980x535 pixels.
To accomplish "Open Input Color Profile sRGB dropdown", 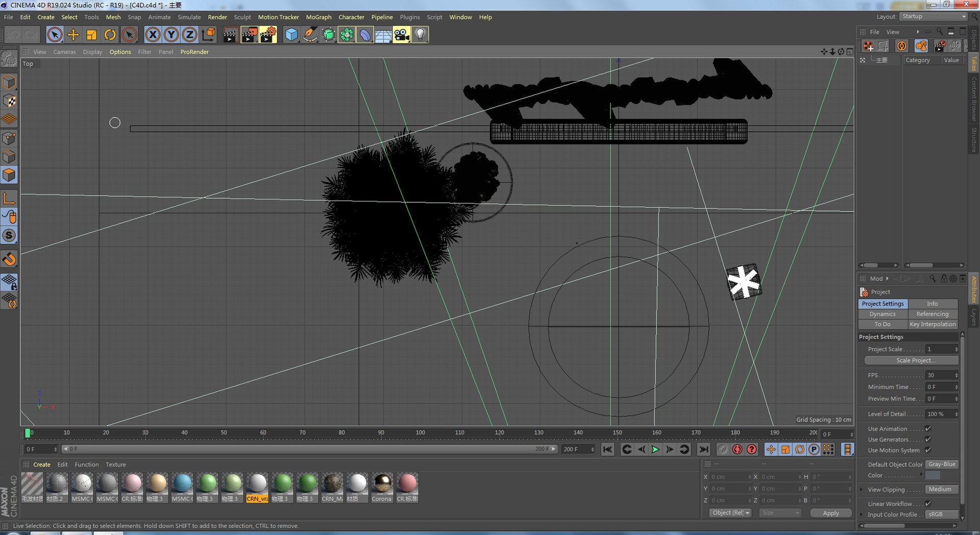I will pyautogui.click(x=942, y=515).
